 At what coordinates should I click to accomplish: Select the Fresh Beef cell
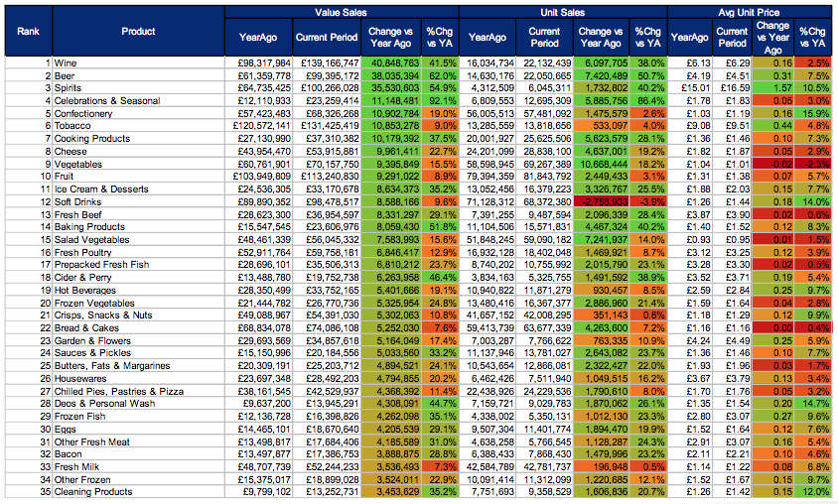138,214
